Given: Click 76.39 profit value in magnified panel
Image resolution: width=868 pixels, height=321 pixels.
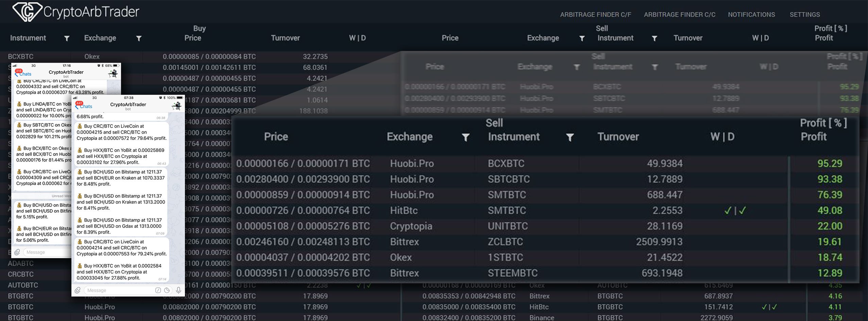Looking at the screenshot, I should click(830, 195).
